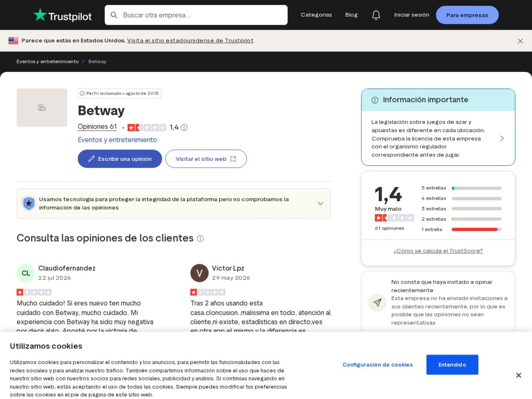Click the 61 opiniones text

coord(390,228)
